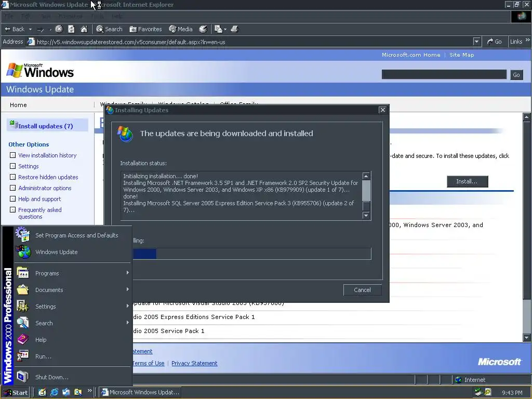Open the Privacy Statement link
Image resolution: width=532 pixels, height=399 pixels.
[x=194, y=363]
